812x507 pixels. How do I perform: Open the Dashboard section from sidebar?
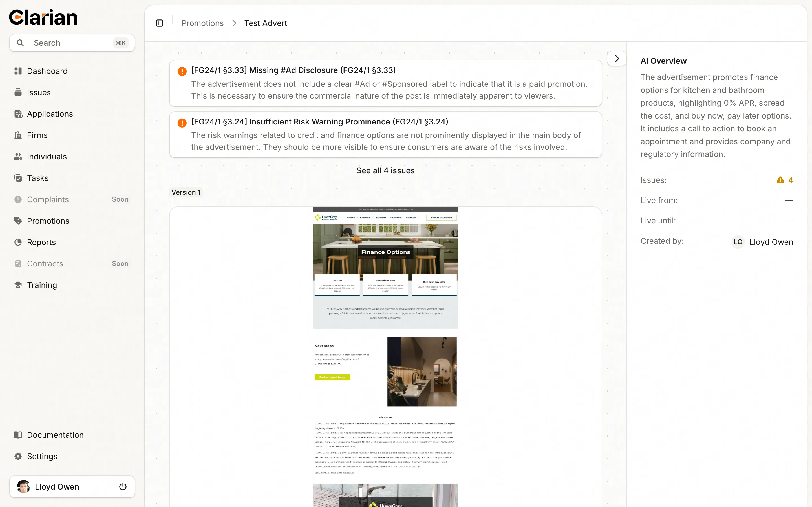tap(47, 71)
